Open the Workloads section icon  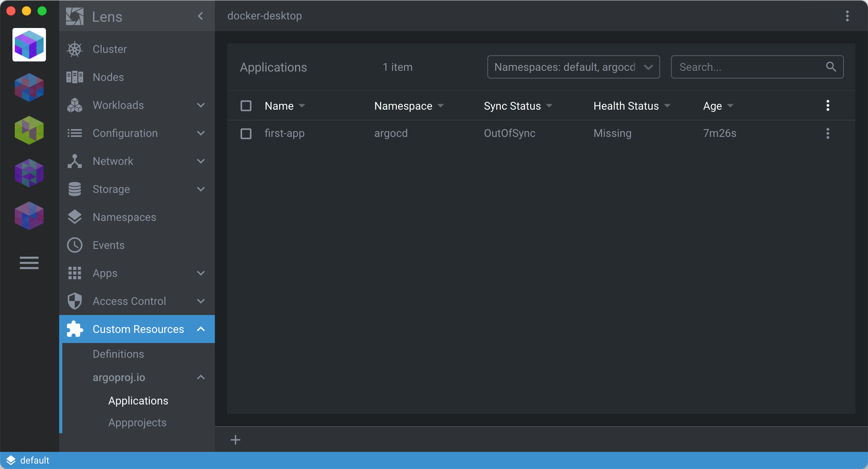point(74,105)
